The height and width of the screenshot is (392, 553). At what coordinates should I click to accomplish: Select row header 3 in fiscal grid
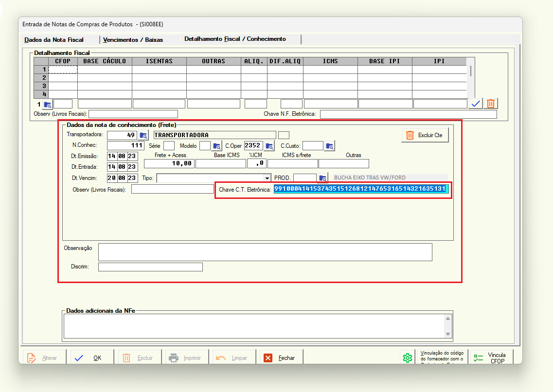pyautogui.click(x=41, y=86)
